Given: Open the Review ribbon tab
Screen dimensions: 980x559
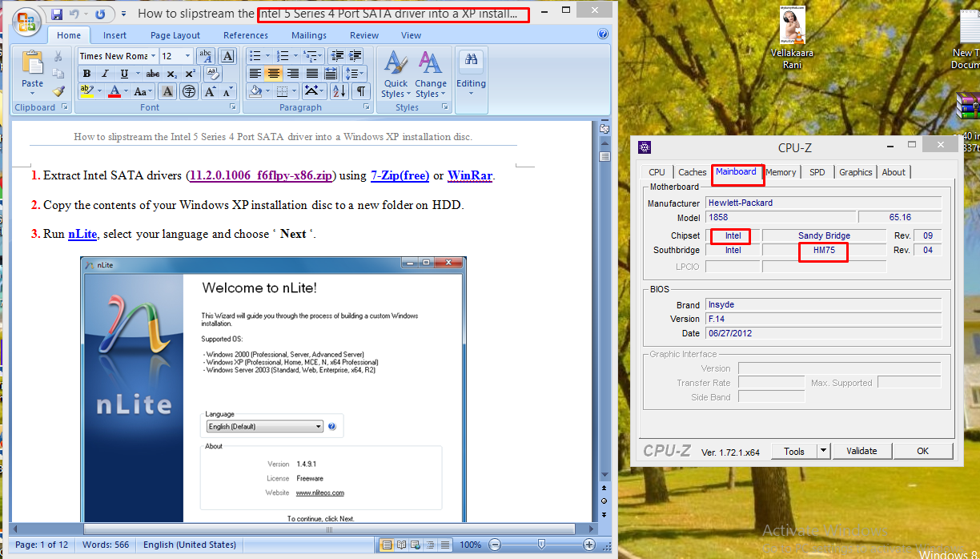Looking at the screenshot, I should point(364,35).
